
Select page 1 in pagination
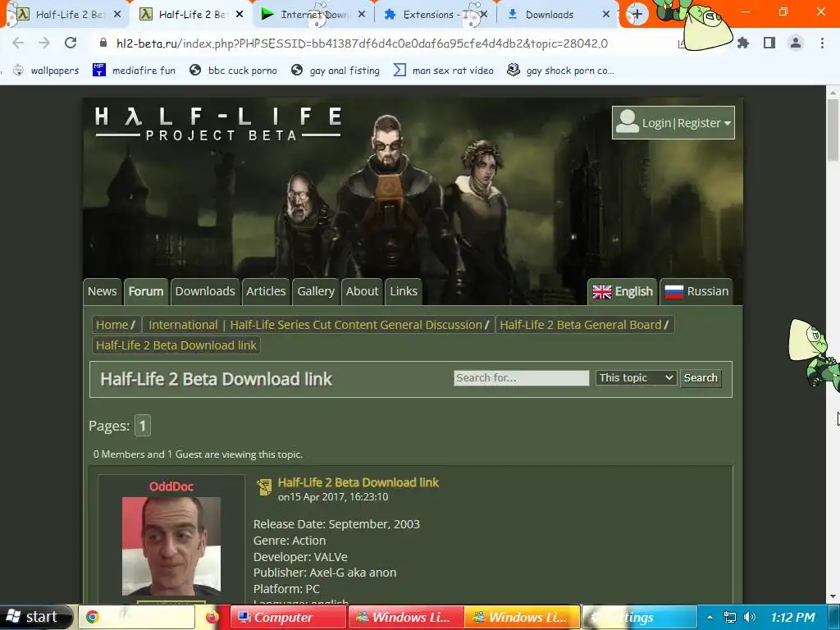[143, 426]
